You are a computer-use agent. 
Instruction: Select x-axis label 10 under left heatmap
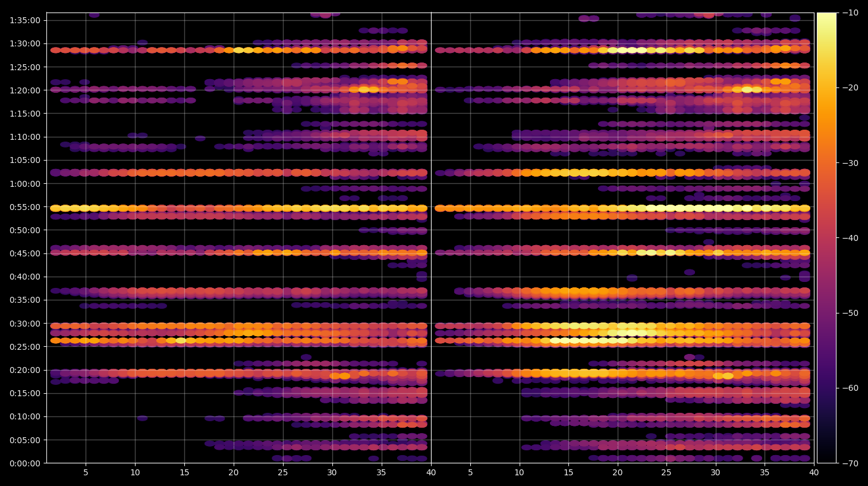coord(135,473)
